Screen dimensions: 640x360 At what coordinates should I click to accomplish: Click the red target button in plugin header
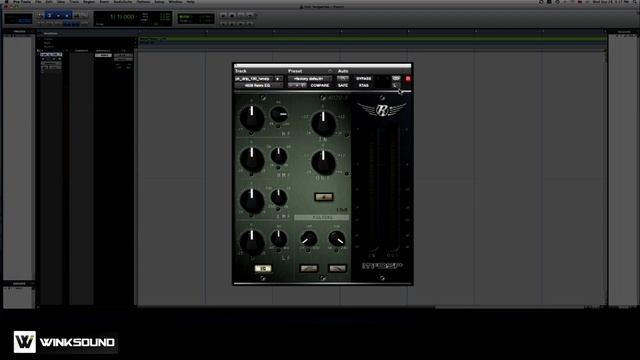click(408, 78)
